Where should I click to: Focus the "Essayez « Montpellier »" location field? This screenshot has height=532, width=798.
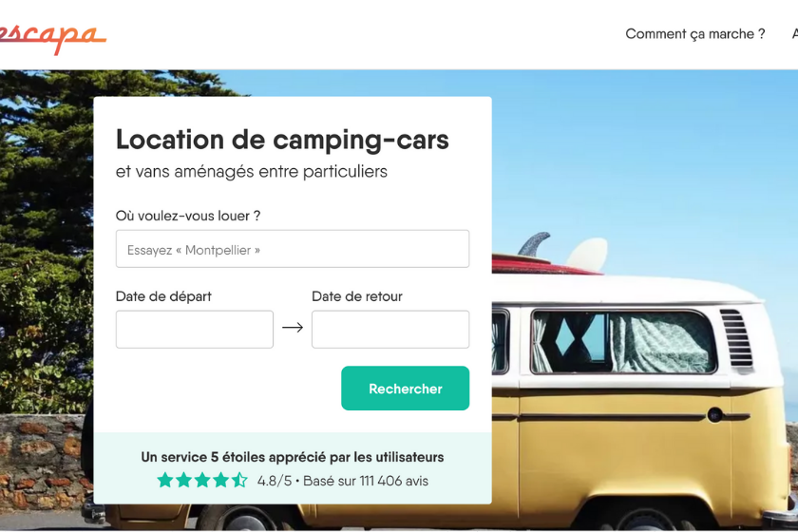point(293,249)
